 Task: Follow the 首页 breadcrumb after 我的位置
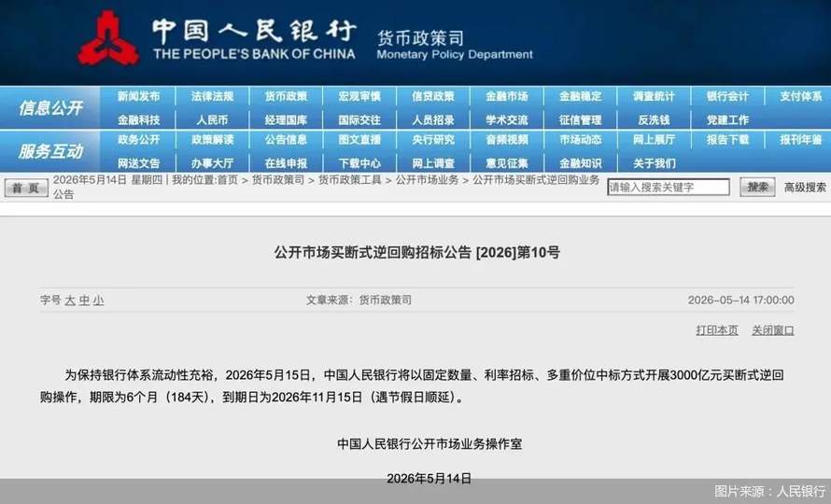point(228,180)
